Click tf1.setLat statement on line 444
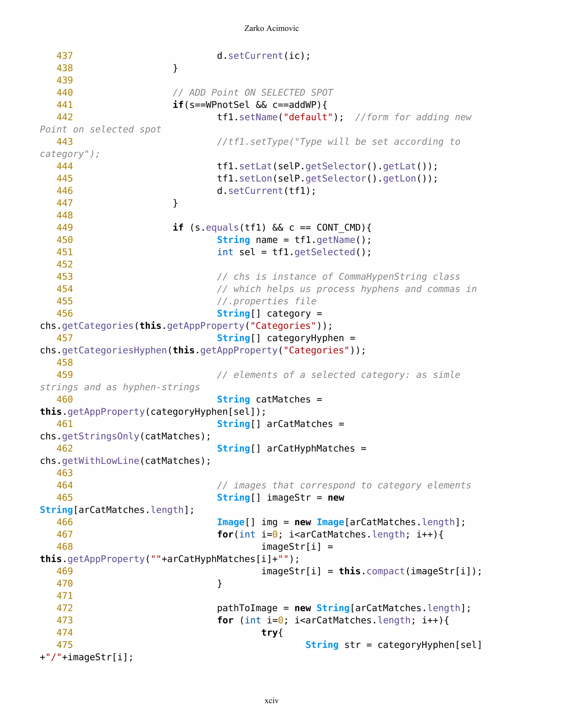Image resolution: width=563 pixels, height=728 pixels. (327, 166)
